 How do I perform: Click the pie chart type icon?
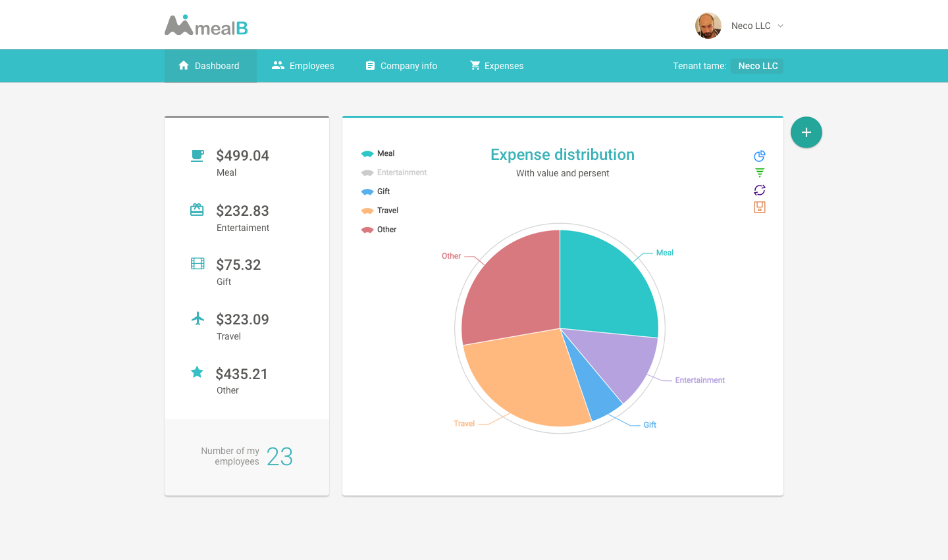(760, 156)
